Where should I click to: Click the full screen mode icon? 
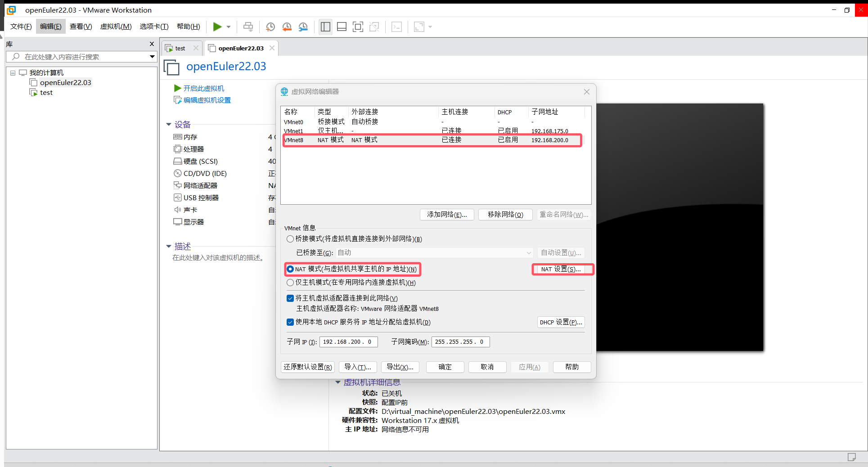tap(358, 27)
